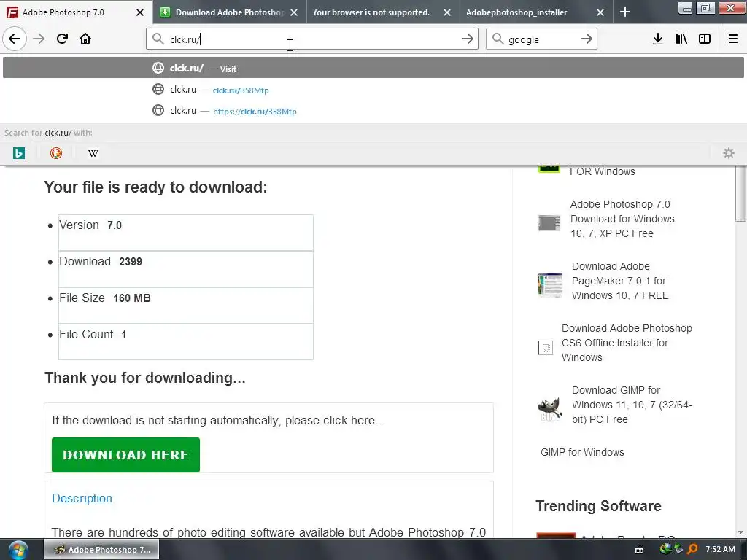Screen dimensions: 747x560
Task: Open the library bookmarks icon
Action: point(681,39)
